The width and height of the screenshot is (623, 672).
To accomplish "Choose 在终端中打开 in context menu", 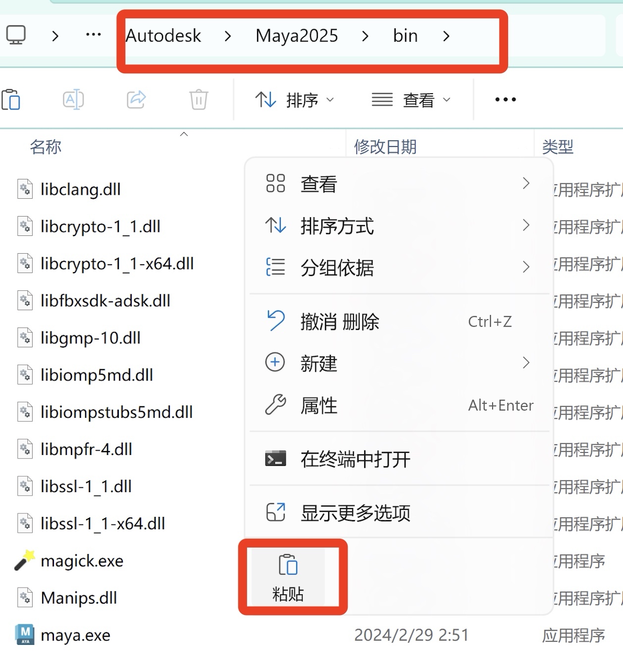I will tap(399, 459).
